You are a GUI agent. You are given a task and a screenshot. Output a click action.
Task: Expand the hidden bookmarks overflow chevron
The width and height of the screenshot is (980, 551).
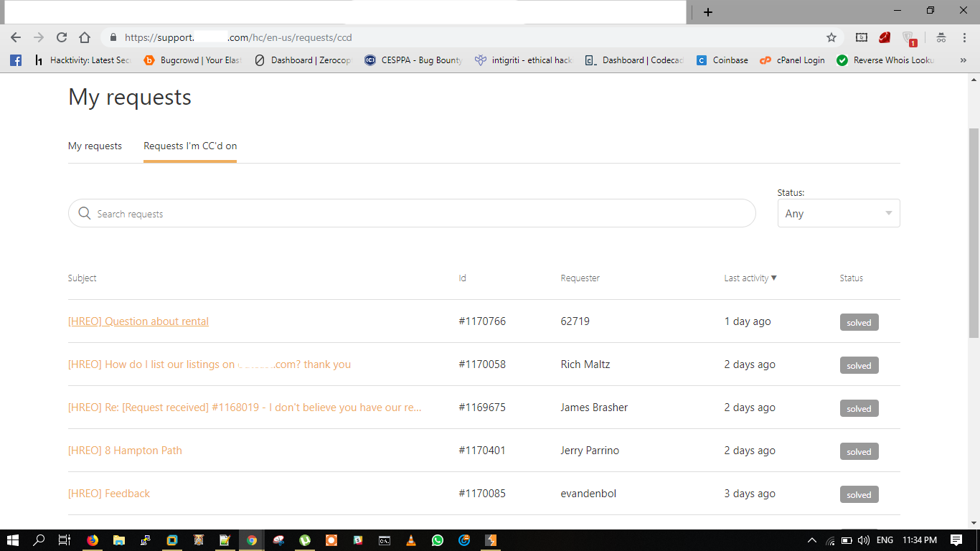click(963, 60)
